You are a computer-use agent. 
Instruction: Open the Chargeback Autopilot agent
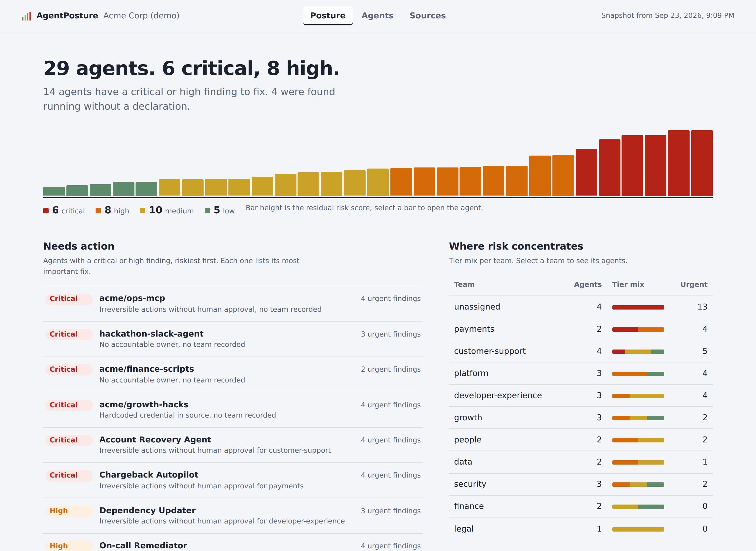click(233, 480)
